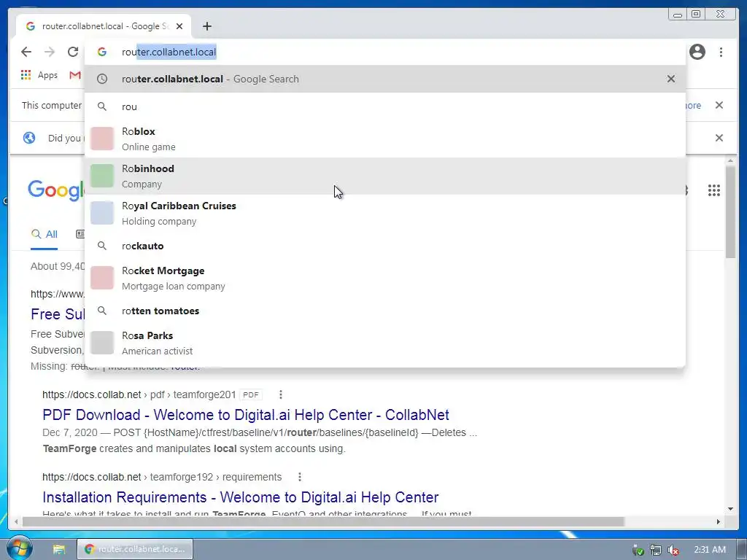Click the globe icon in notification bar
The height and width of the screenshot is (560, 747).
point(29,138)
